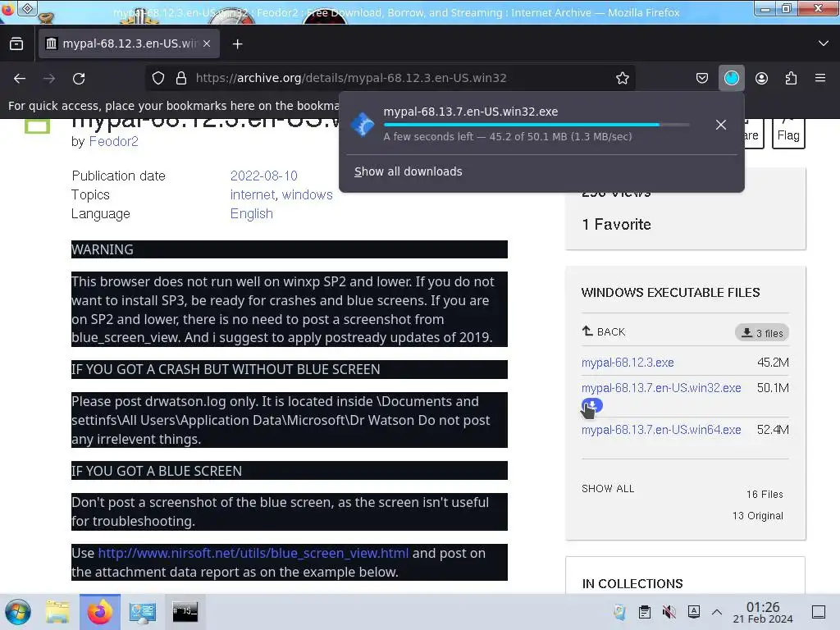Open the internet topic link
Image resolution: width=840 pixels, height=630 pixels.
(253, 194)
